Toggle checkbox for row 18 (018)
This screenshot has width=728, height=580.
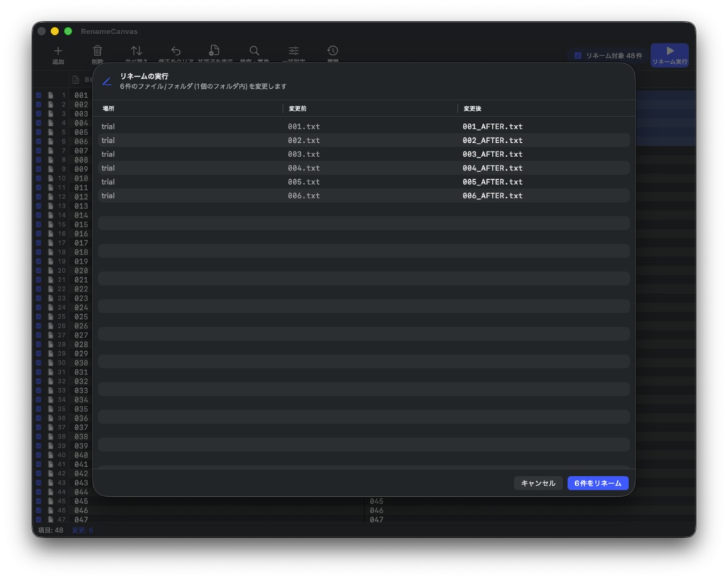pyautogui.click(x=39, y=252)
